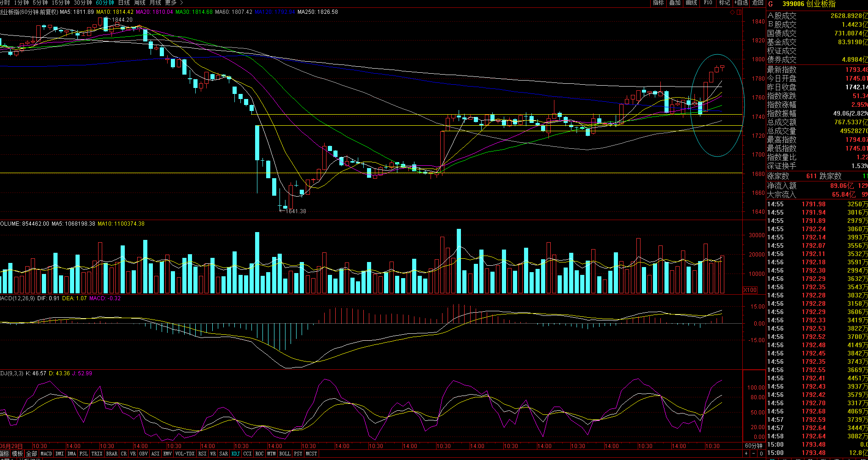Select the DMI indicator tab

[x=59, y=454]
